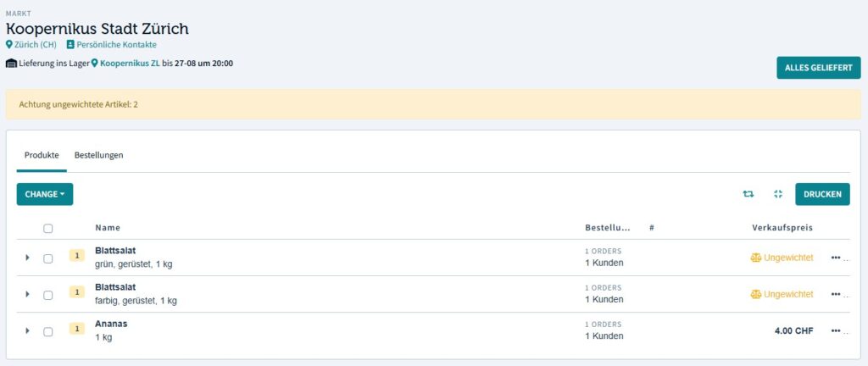
Task: Open more options for Ananas row
Action: 837,330
